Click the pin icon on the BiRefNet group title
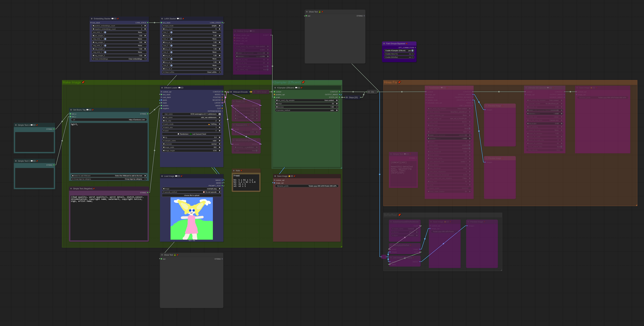This screenshot has width=644, height=326. coord(400,215)
